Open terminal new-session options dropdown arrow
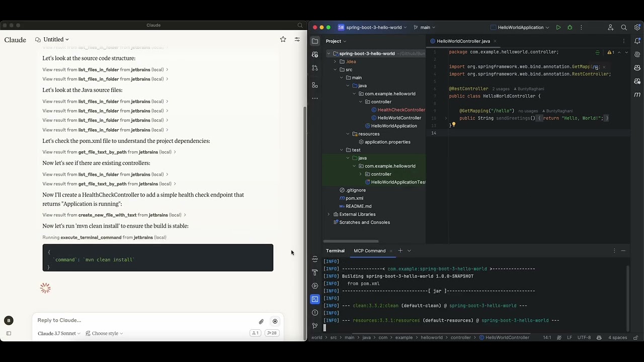Viewport: 644px width, 362px height. click(409, 251)
